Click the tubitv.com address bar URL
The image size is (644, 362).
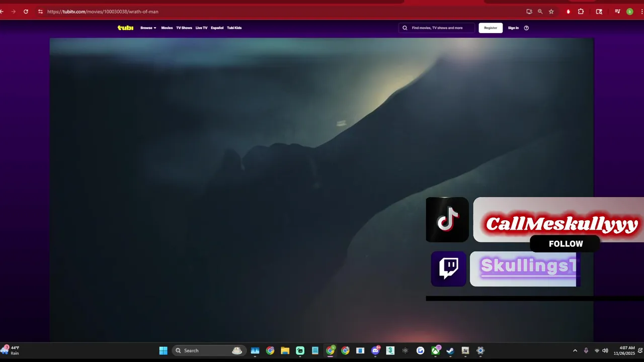pyautogui.click(x=103, y=12)
